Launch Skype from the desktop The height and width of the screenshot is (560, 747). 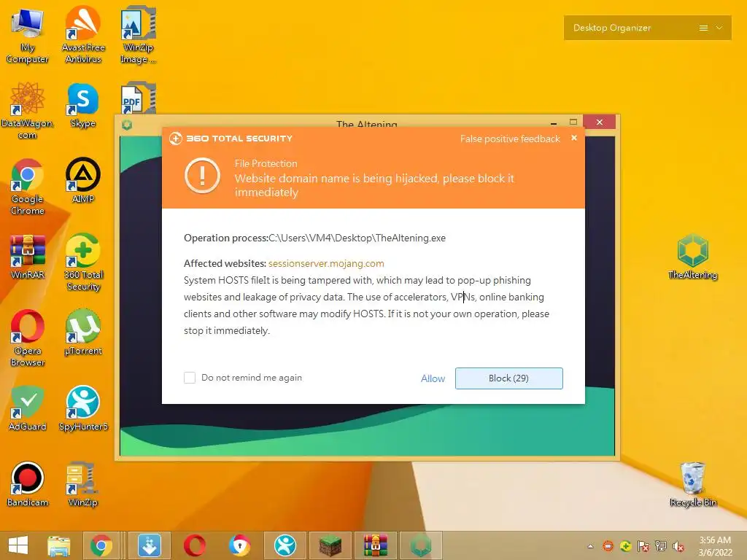(83, 105)
